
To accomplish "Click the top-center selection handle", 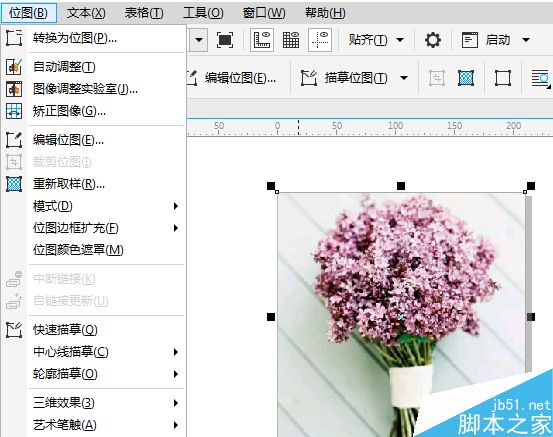I will pyautogui.click(x=401, y=186).
